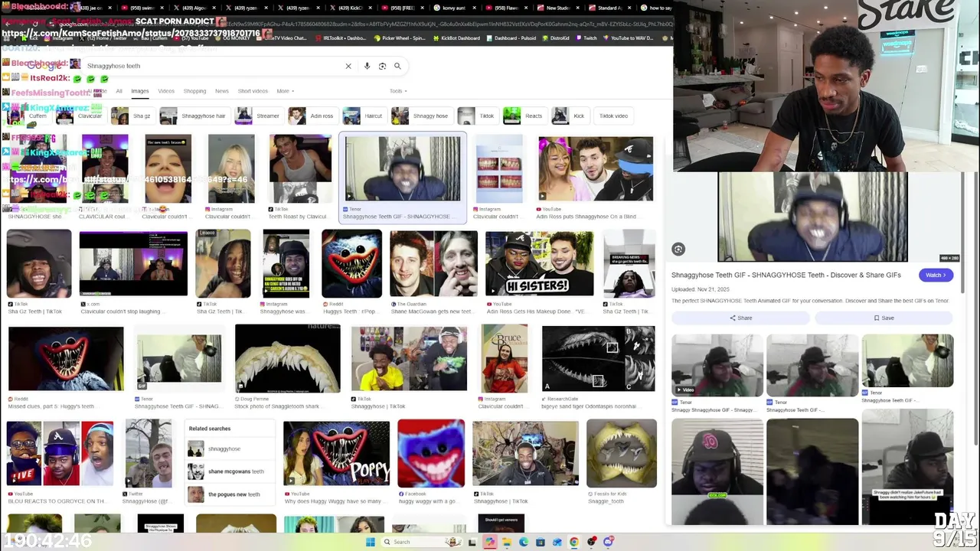
Task: Switch to Chrome in the taskbar
Action: [574, 542]
